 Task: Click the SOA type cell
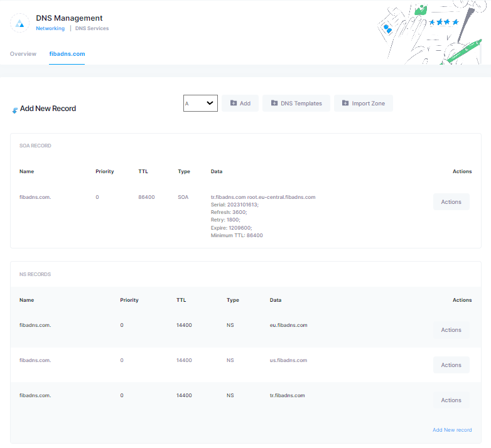183,197
